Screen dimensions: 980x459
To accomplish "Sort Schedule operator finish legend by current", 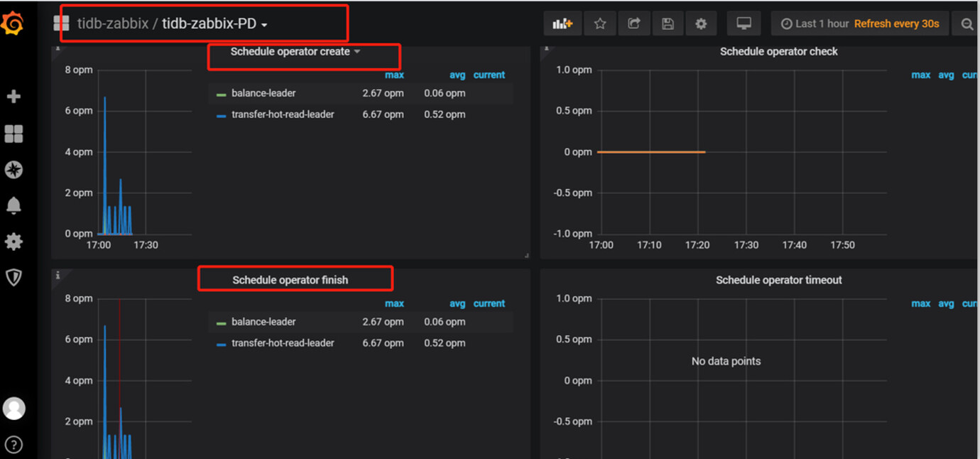I will point(489,303).
